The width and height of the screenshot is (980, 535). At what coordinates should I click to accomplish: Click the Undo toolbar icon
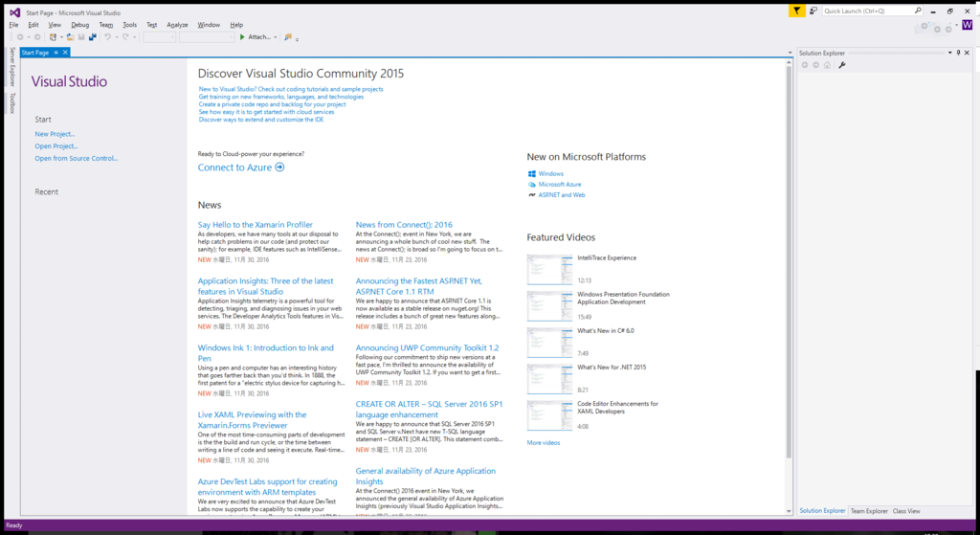pyautogui.click(x=107, y=37)
